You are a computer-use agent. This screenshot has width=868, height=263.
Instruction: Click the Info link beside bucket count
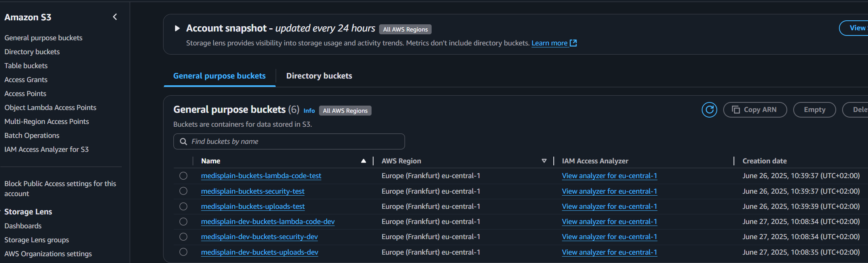pyautogui.click(x=309, y=111)
